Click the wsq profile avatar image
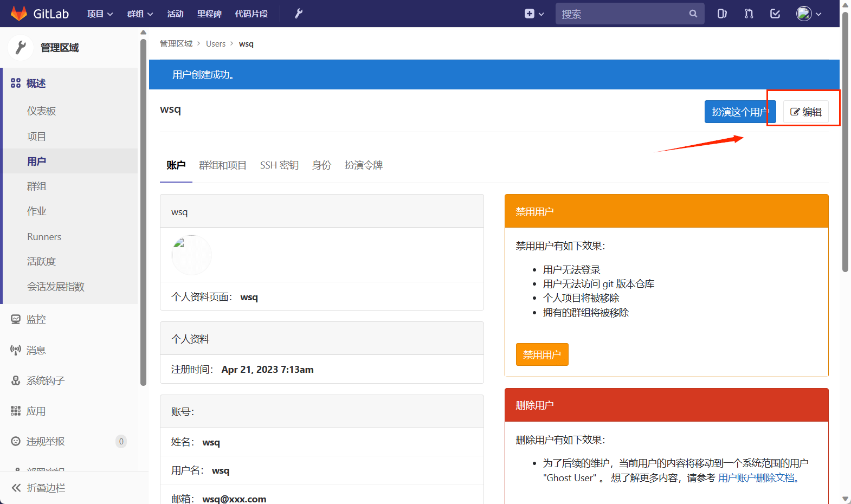Image resolution: width=851 pixels, height=504 pixels. 191,255
